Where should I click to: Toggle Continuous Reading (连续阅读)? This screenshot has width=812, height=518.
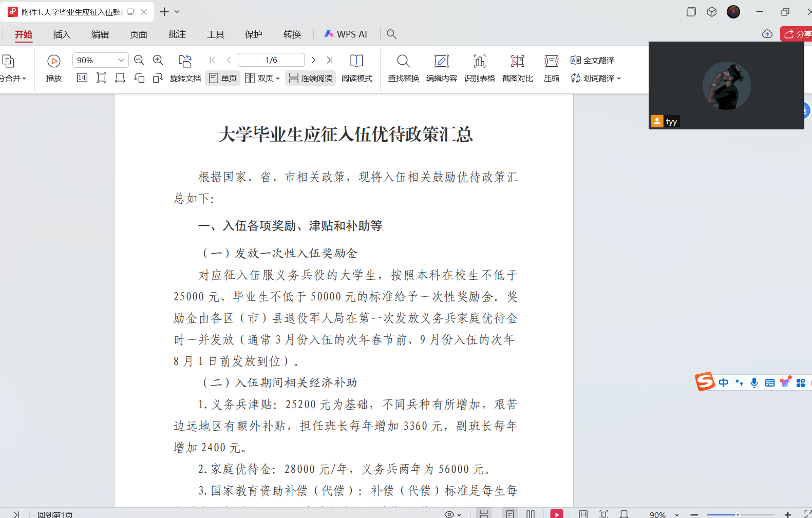click(x=310, y=78)
